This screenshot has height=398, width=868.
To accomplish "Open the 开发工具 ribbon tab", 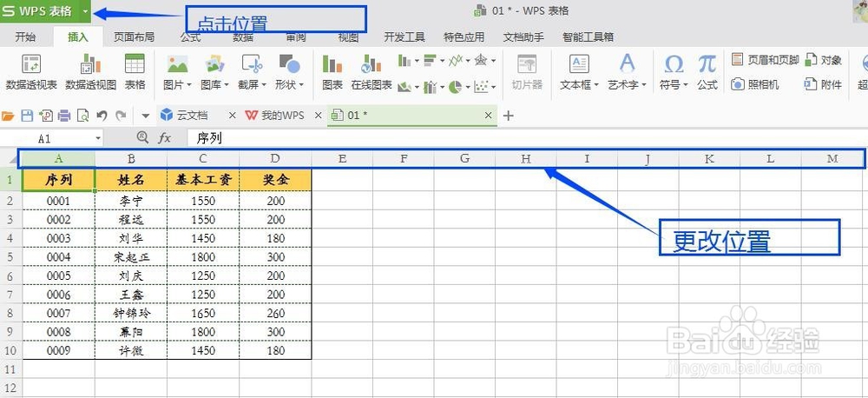I will [404, 37].
